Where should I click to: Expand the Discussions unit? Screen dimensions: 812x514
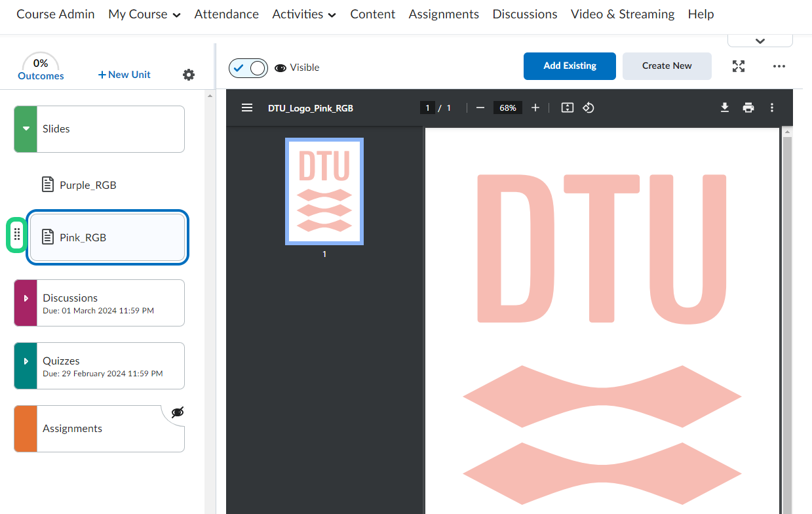click(26, 299)
